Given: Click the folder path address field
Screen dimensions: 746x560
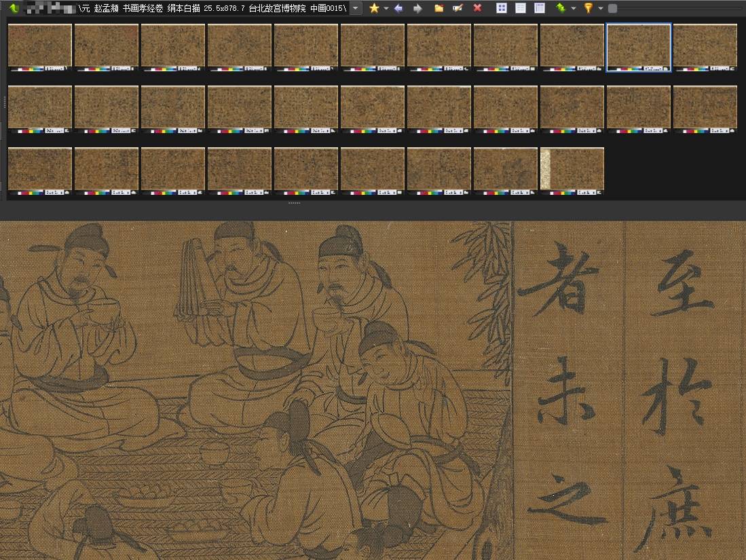Looking at the screenshot, I should 183,8.
